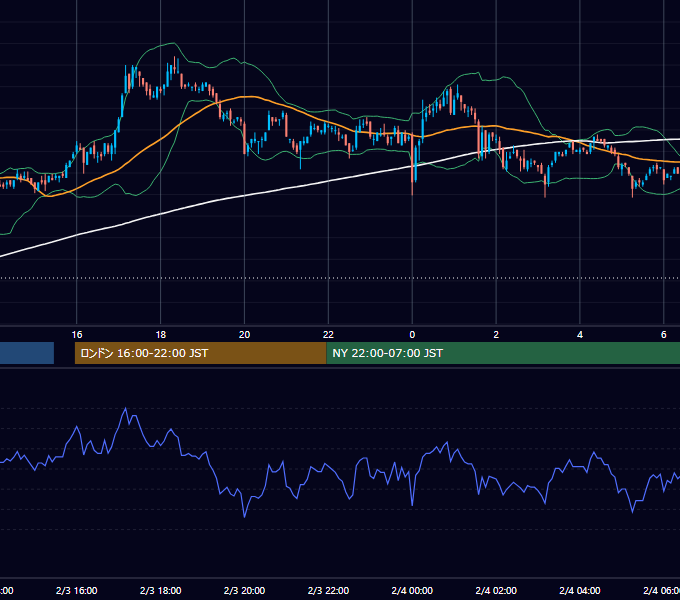Viewport: 680px width, 600px height.
Task: Click the 2 hour label on price chart axis
Action: click(x=496, y=335)
